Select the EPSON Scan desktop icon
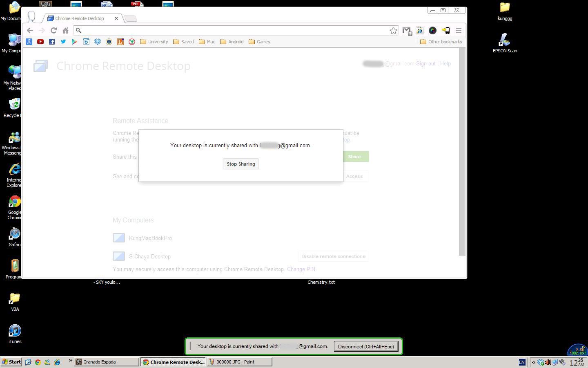The height and width of the screenshot is (368, 588). click(x=505, y=43)
